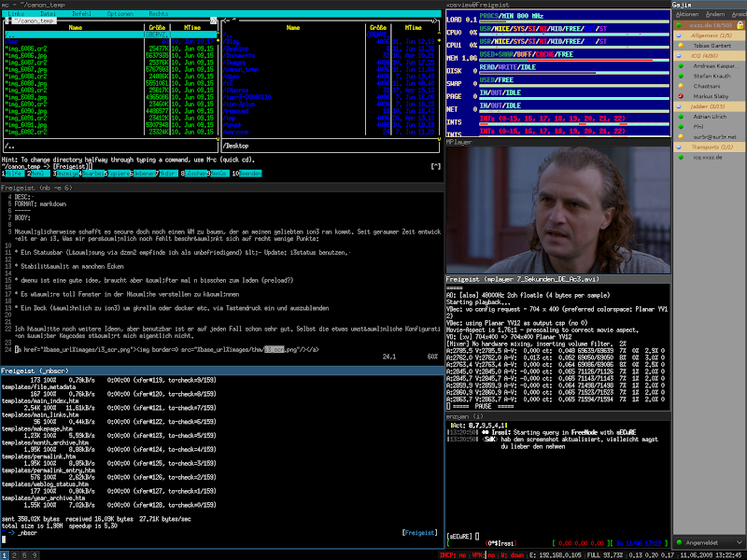Click the green icon beside Angemeldet status

(680, 542)
